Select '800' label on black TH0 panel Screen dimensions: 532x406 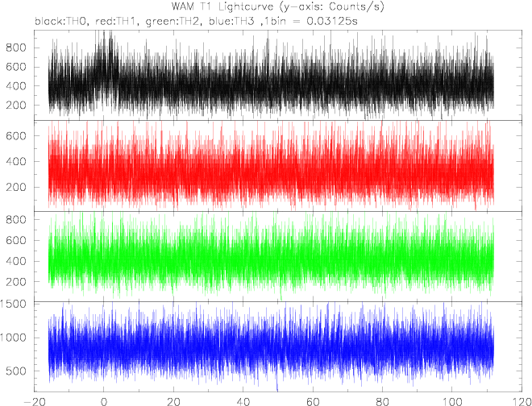click(x=17, y=48)
